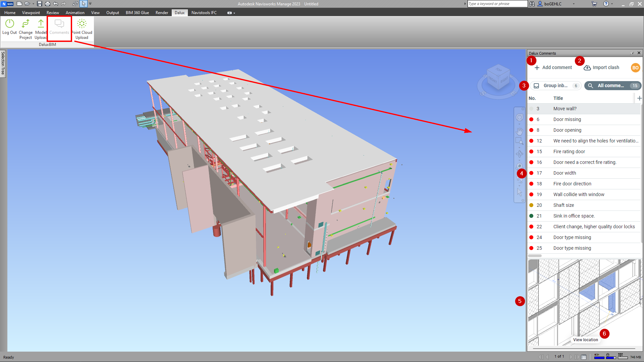Click the Save icon in quick access toolbar
This screenshot has height=362, width=644.
click(39, 4)
